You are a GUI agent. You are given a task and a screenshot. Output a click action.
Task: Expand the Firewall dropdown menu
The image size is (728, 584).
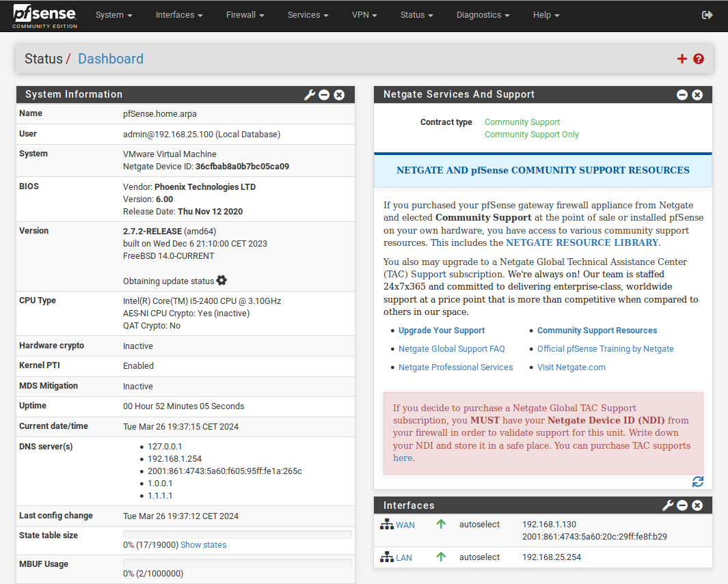click(245, 15)
